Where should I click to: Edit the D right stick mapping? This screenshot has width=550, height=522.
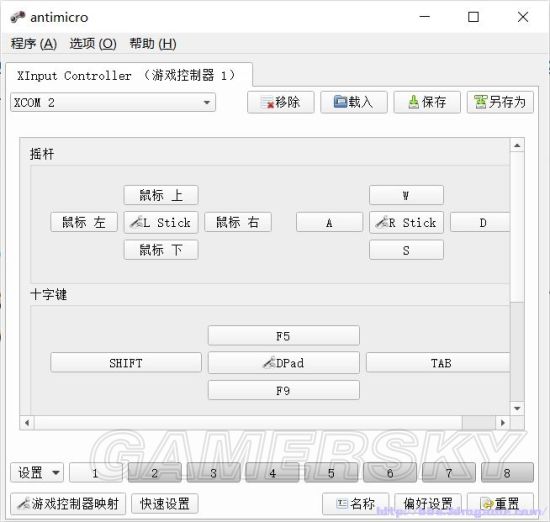tap(480, 222)
